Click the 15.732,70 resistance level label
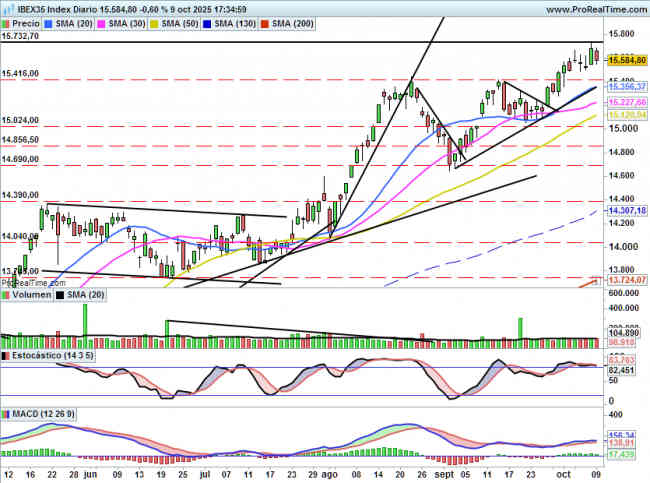The image size is (650, 483). pyautogui.click(x=21, y=36)
